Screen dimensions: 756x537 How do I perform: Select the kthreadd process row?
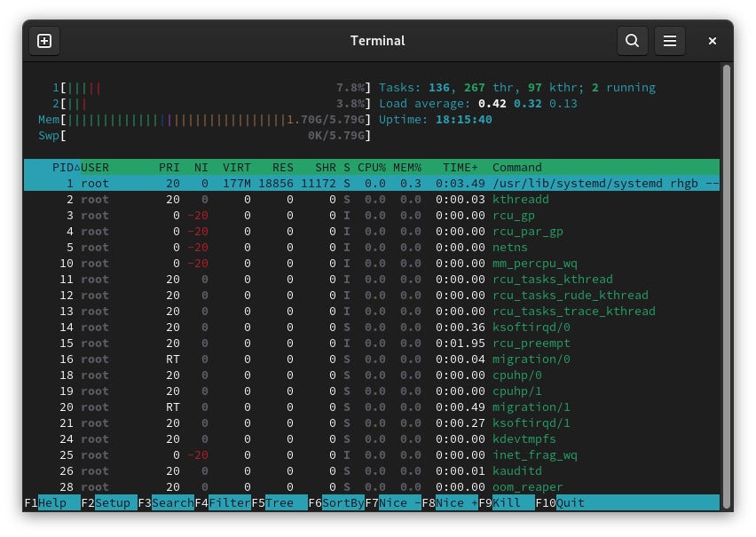click(372, 199)
